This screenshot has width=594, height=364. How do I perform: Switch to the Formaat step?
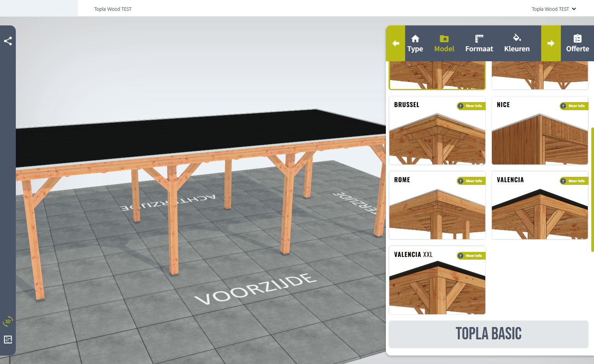coord(479,44)
